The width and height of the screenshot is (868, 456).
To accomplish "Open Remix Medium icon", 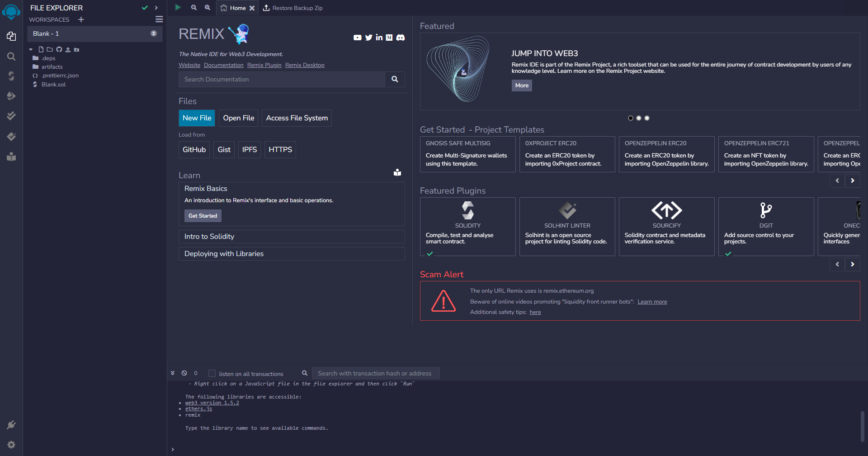I will (389, 38).
